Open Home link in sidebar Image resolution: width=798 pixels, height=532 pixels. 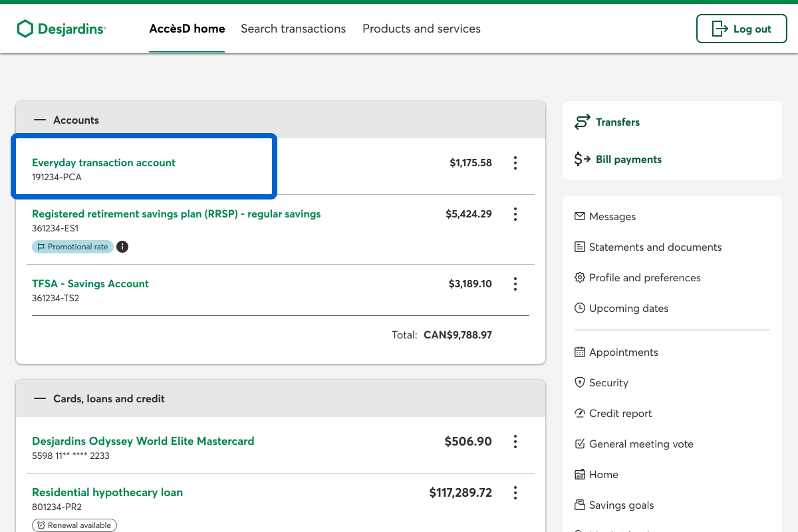click(604, 475)
